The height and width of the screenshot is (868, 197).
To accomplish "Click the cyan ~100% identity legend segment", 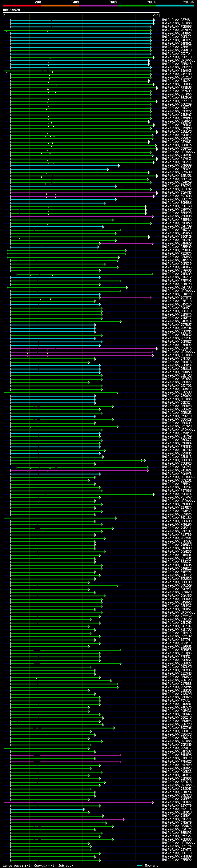I will [x=175, y=6].
